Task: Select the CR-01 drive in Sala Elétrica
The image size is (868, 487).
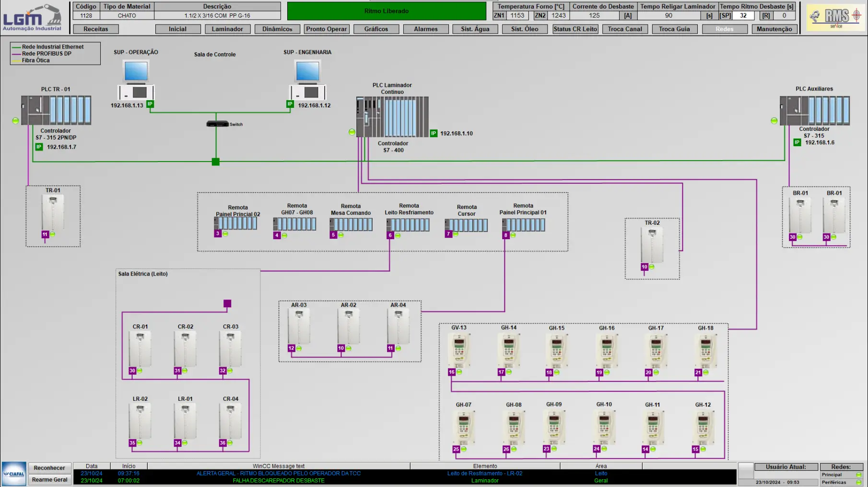Action: point(140,349)
